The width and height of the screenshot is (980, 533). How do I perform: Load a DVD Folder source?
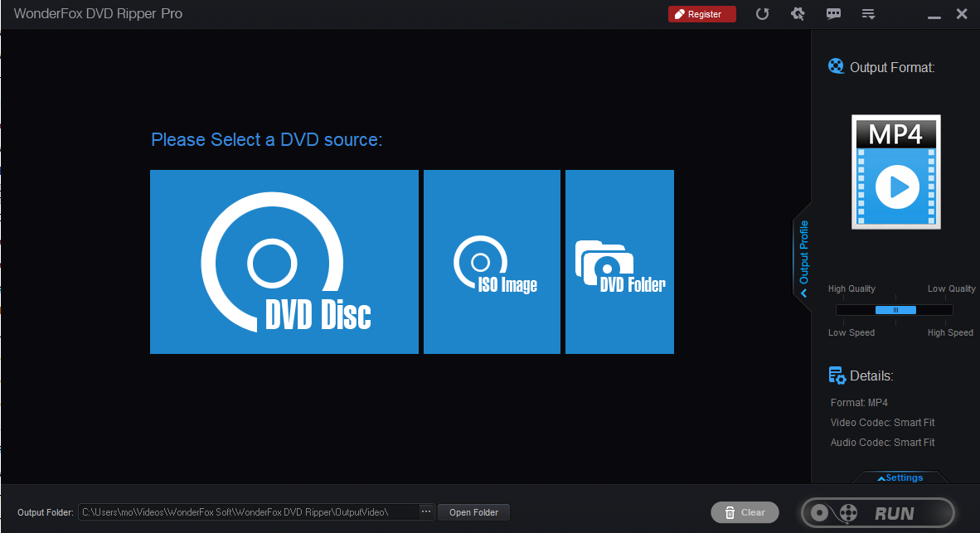(619, 262)
